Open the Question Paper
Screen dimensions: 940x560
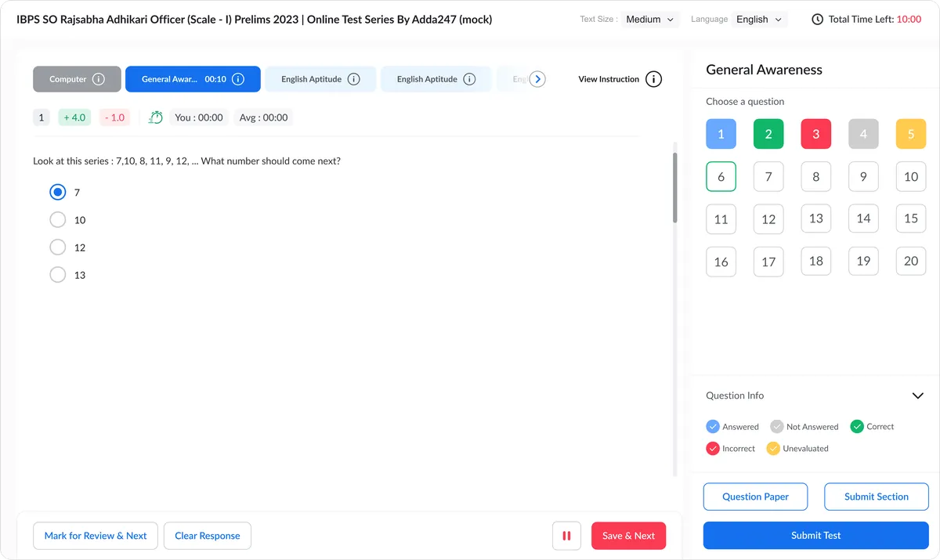755,497
